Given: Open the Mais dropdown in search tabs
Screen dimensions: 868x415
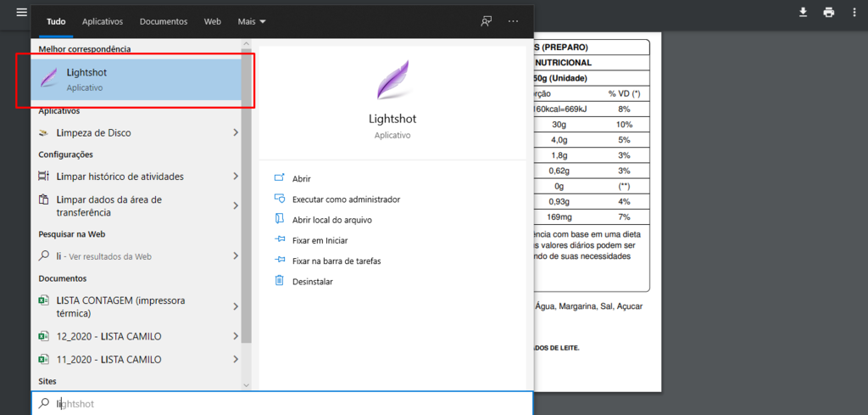Looking at the screenshot, I should pyautogui.click(x=252, y=21).
